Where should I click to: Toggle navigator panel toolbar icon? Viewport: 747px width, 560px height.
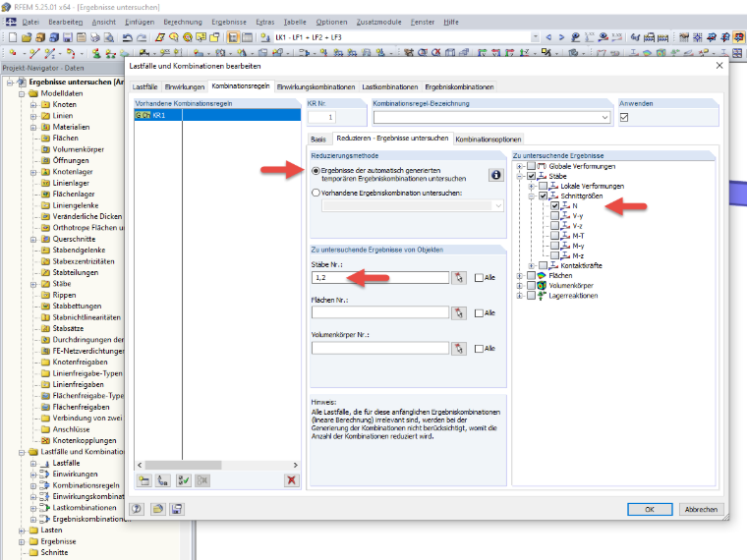point(233,37)
